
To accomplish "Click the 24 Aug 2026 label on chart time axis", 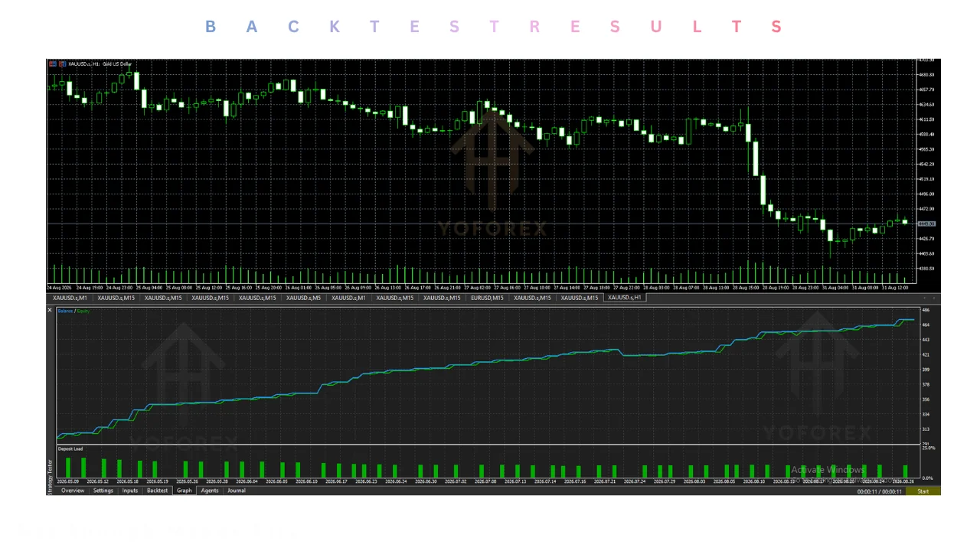I will pyautogui.click(x=58, y=288).
